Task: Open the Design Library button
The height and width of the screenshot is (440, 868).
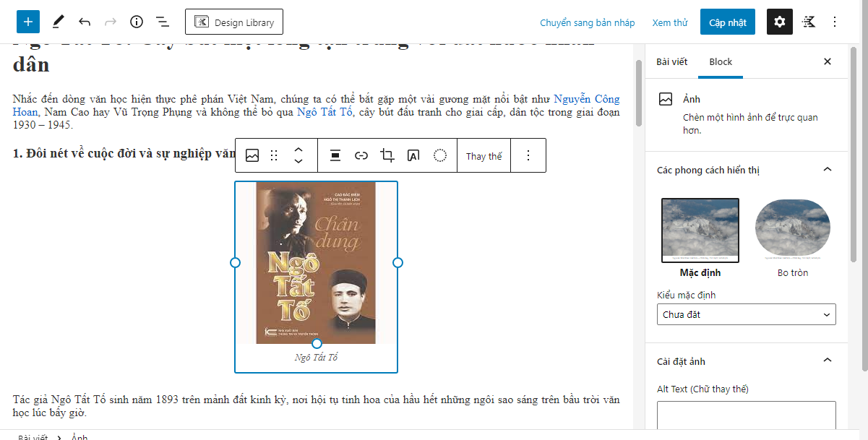Action: 234,22
